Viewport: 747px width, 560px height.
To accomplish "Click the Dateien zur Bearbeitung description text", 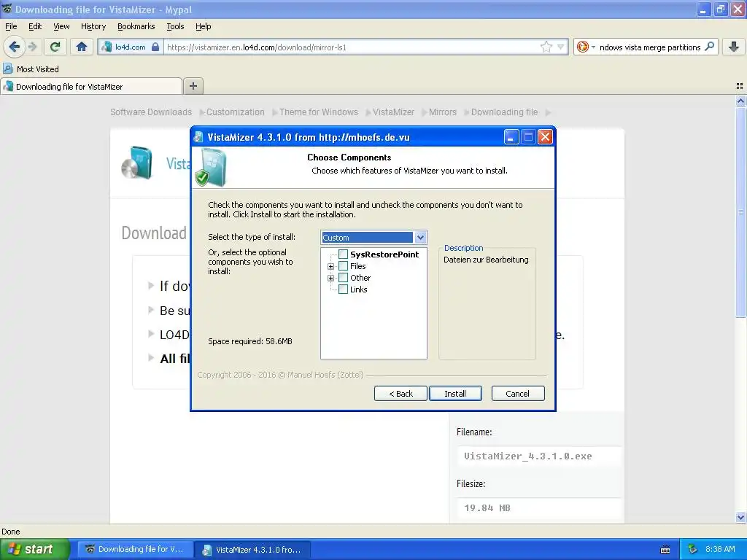I will (x=486, y=260).
